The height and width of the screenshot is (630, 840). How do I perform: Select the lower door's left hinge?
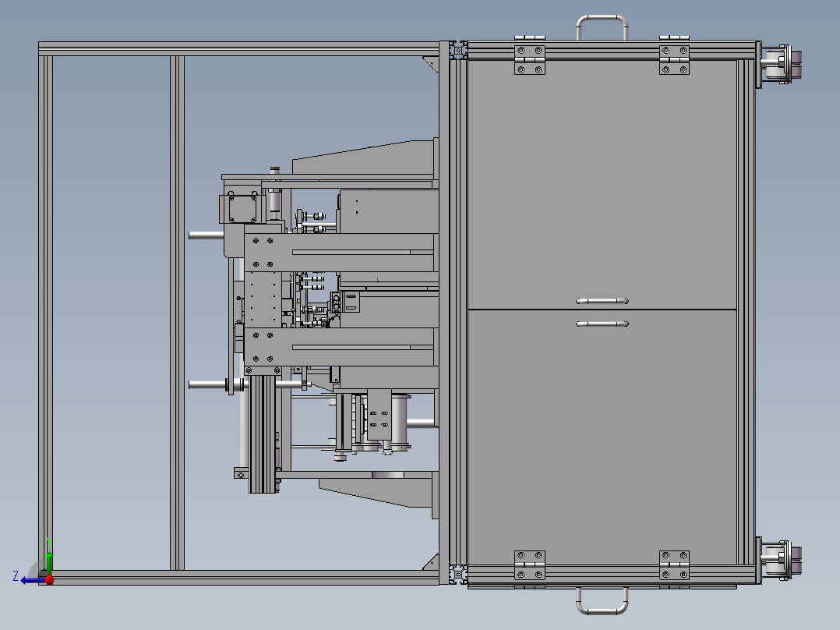pyautogui.click(x=530, y=567)
